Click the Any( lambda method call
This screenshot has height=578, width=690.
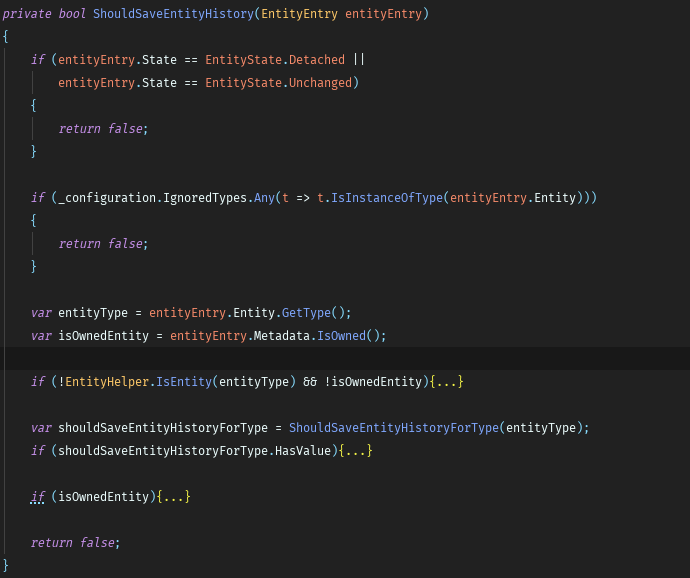(x=264, y=198)
